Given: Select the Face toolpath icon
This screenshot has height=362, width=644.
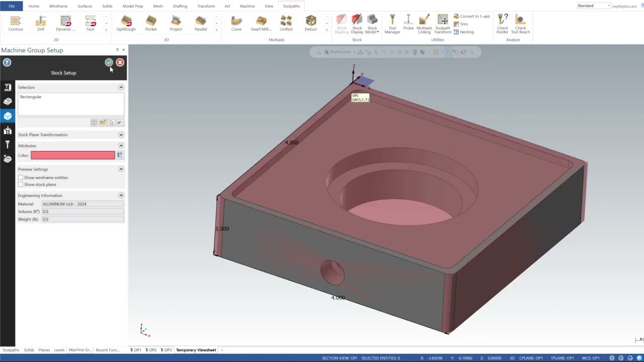Looking at the screenshot, I should (90, 23).
